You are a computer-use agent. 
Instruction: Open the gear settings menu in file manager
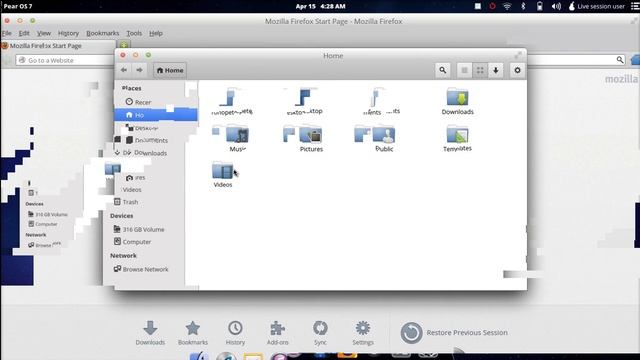click(517, 70)
